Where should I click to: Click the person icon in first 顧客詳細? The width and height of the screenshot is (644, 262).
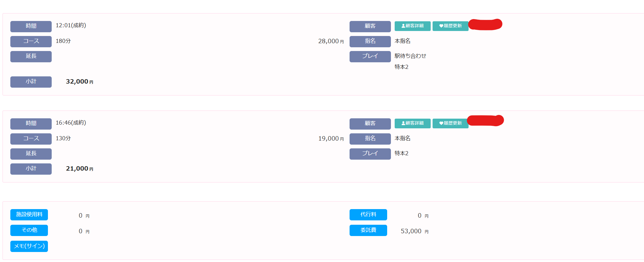[403, 26]
